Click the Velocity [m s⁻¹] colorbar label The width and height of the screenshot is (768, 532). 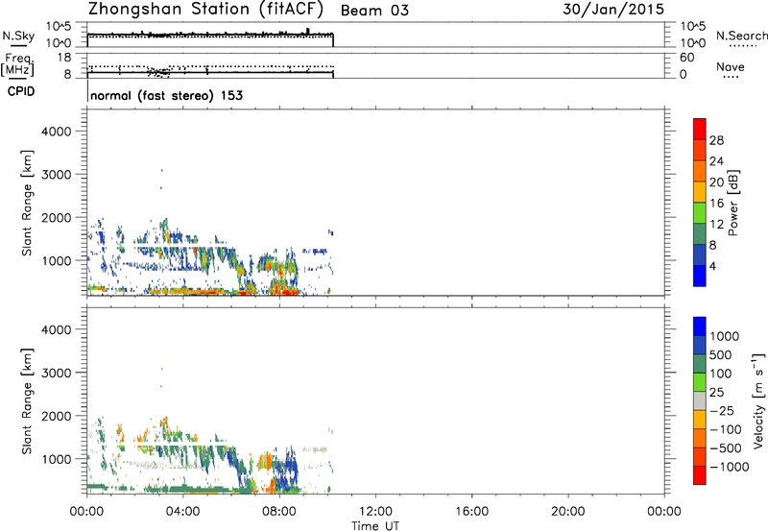[758, 400]
